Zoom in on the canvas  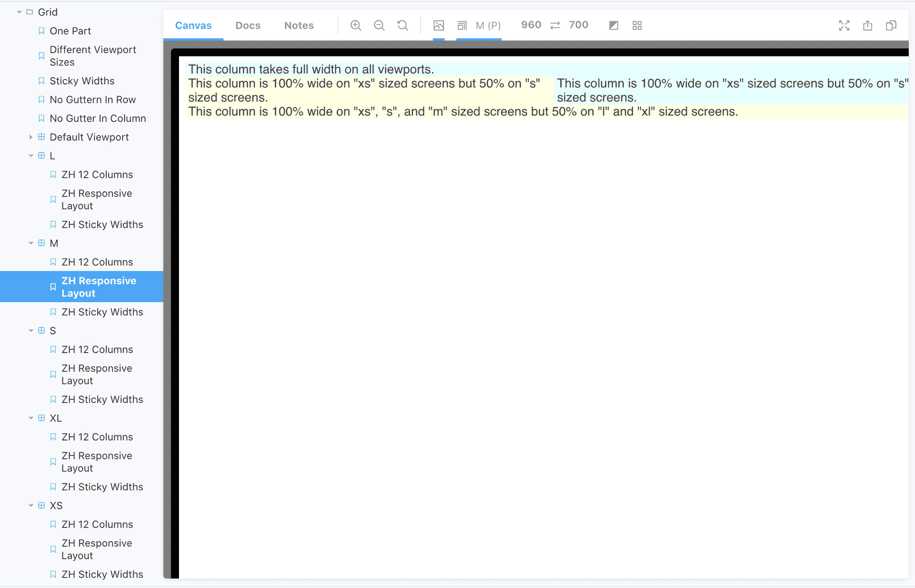coord(356,25)
